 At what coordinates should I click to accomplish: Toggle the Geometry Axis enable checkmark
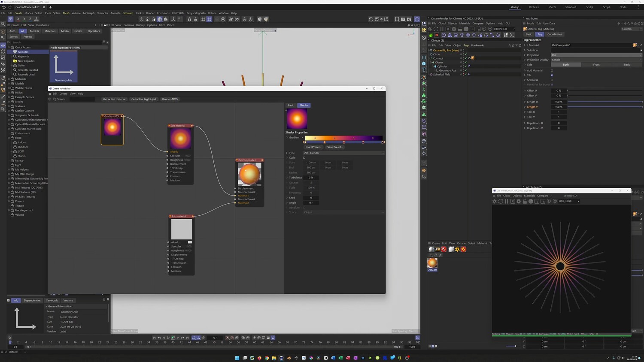[x=465, y=71]
